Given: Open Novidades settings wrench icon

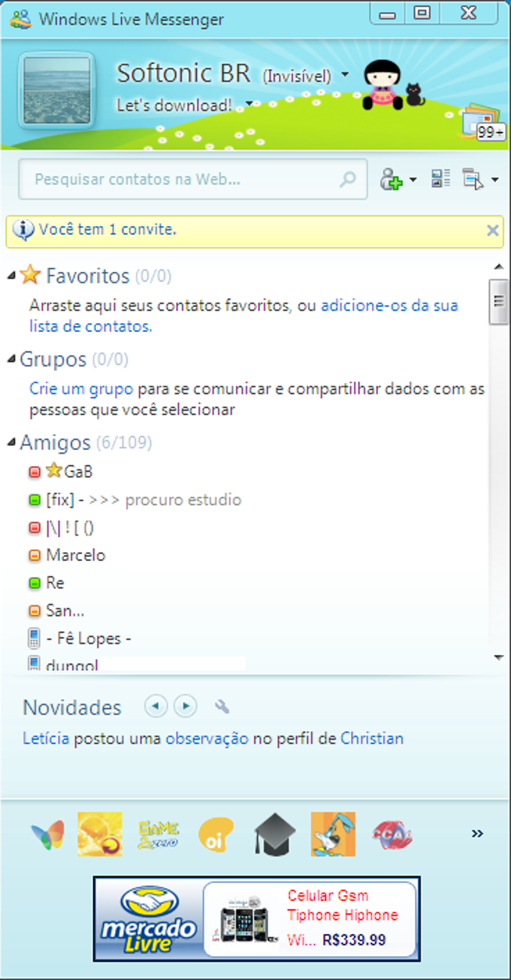Looking at the screenshot, I should (222, 707).
